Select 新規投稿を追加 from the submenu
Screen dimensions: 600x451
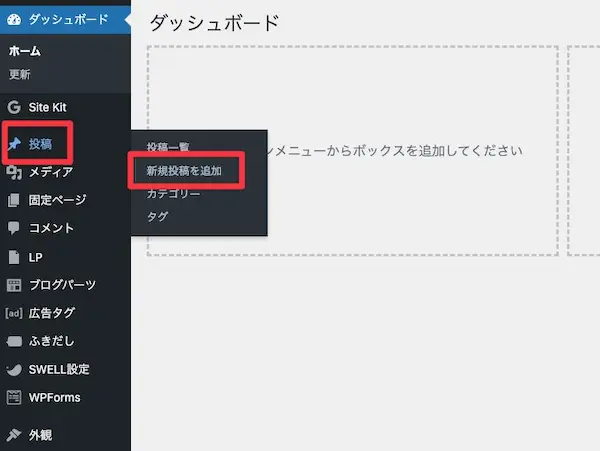click(184, 171)
